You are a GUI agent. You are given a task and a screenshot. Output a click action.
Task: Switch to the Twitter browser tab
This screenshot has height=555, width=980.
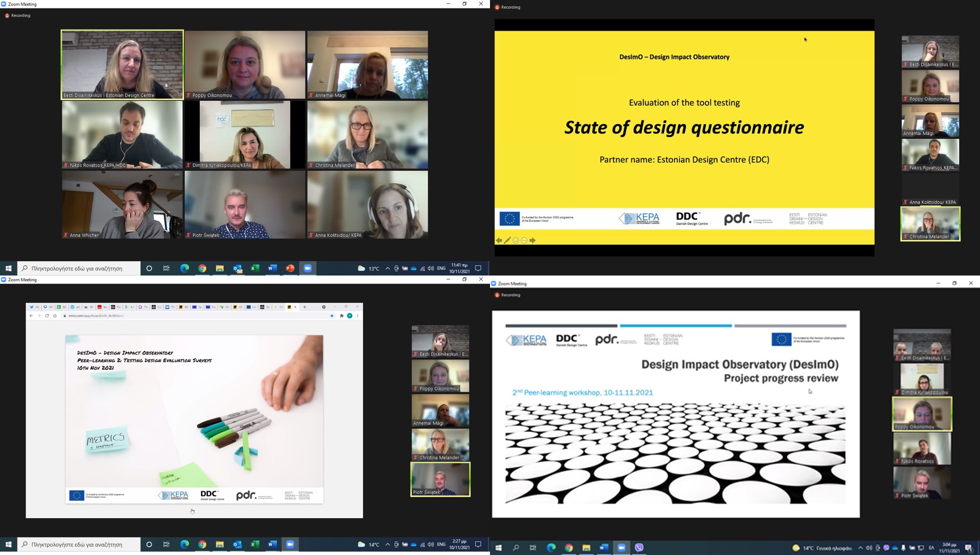pos(32,307)
